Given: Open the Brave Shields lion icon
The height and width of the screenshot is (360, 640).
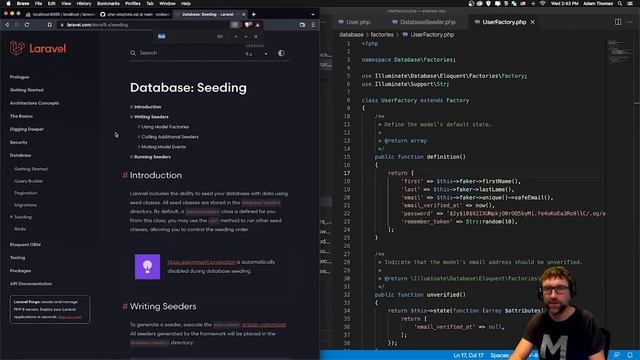Looking at the screenshot, I should tap(248, 25).
